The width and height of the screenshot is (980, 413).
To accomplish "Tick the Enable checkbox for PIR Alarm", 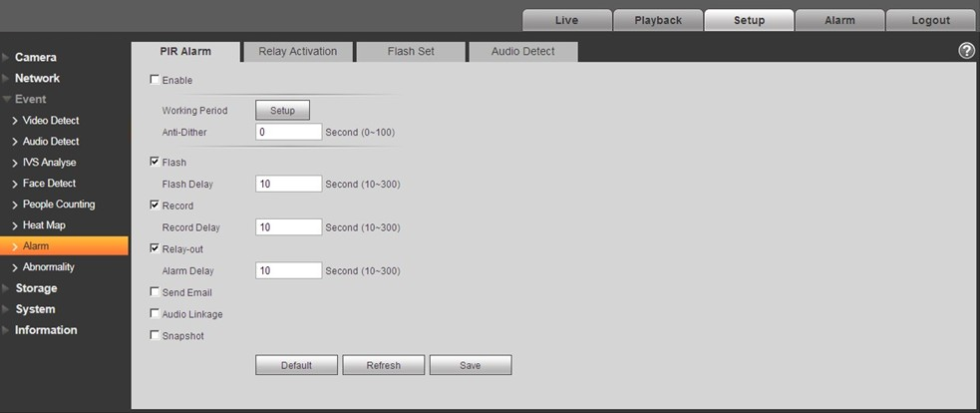I will coord(155,80).
